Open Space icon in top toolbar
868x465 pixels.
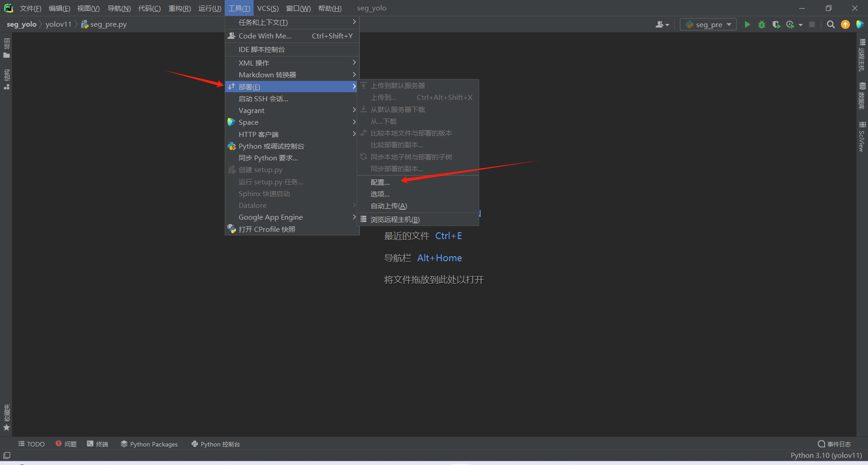860,24
